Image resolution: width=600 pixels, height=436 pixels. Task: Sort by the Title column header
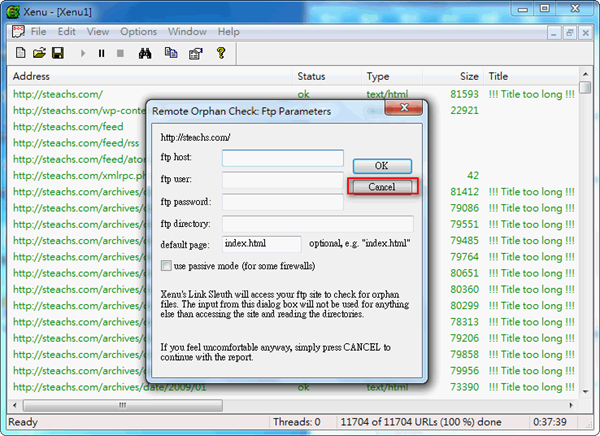tap(531, 76)
